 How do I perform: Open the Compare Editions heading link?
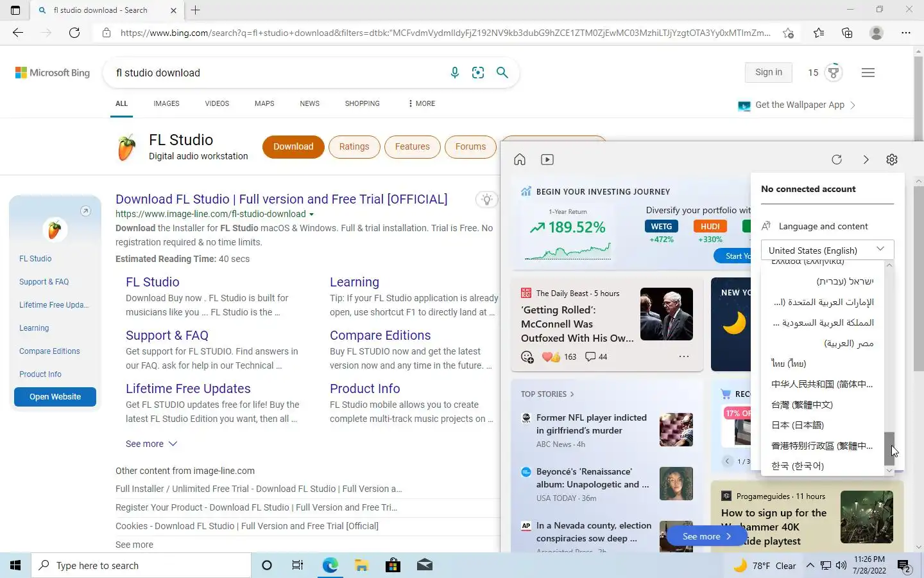point(380,335)
